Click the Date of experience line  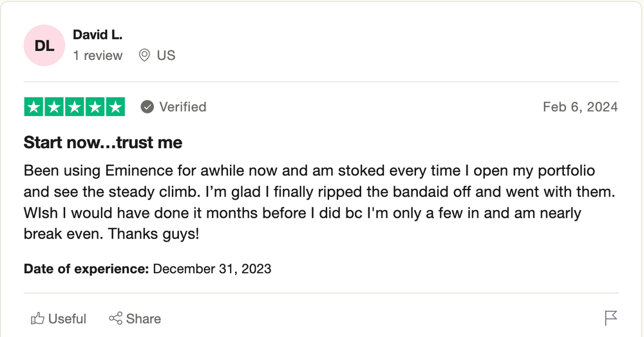[147, 269]
